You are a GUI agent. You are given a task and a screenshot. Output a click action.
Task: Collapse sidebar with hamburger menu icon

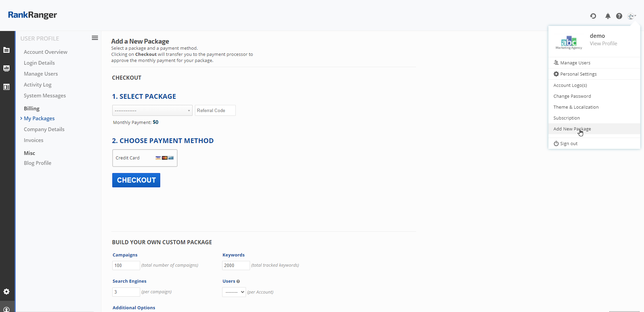pyautogui.click(x=95, y=38)
